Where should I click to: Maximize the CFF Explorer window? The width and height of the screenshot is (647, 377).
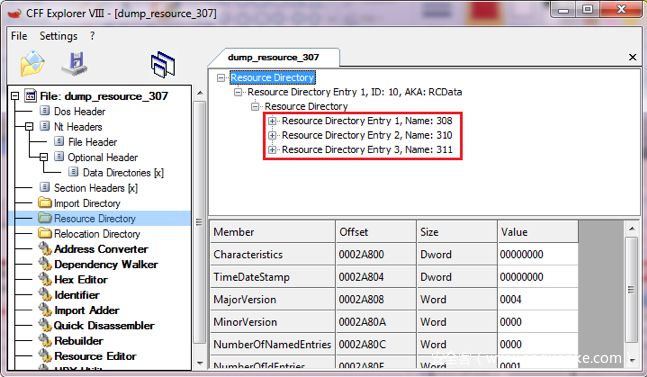pyautogui.click(x=588, y=9)
